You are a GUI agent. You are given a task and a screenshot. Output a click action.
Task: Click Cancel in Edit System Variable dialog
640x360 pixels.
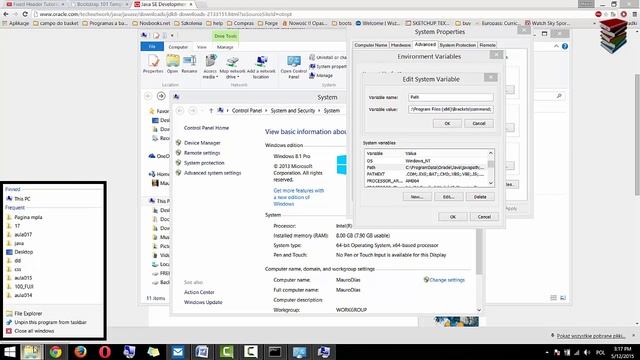pyautogui.click(x=479, y=123)
